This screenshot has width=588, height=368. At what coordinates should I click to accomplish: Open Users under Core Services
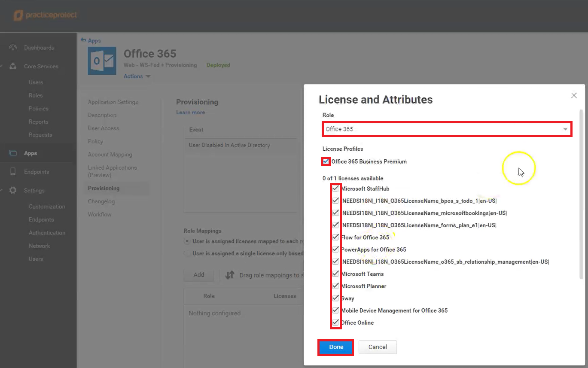[36, 82]
